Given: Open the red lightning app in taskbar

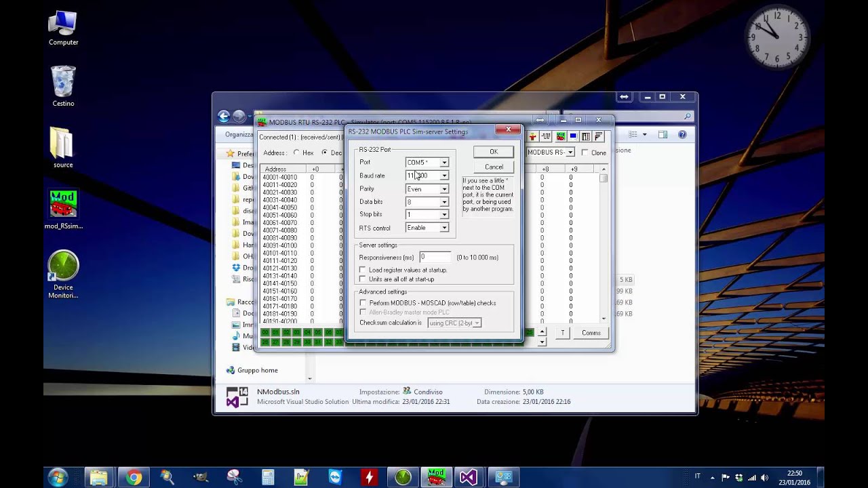Looking at the screenshot, I should (369, 477).
